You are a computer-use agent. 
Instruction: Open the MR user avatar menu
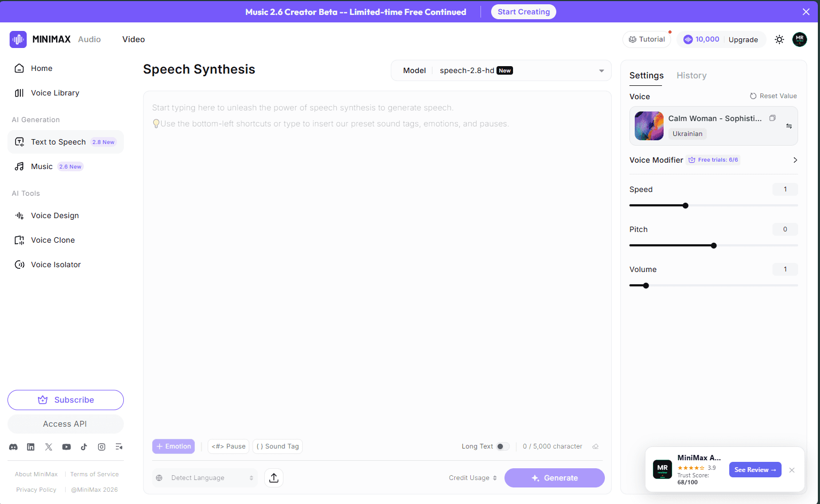[800, 39]
